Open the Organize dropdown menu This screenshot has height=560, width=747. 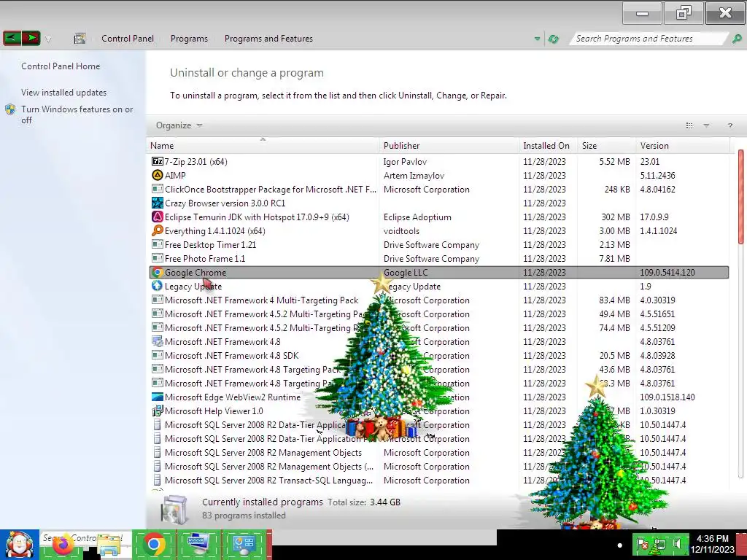tap(179, 125)
